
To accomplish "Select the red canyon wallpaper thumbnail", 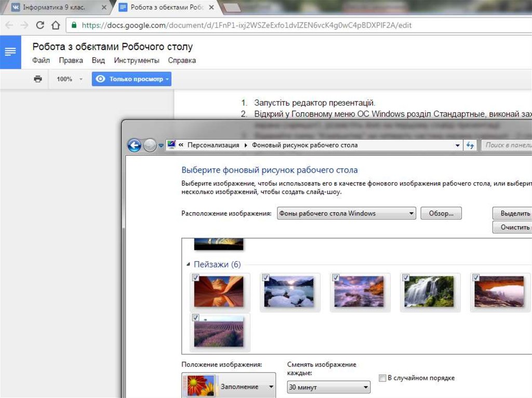I will tap(219, 292).
